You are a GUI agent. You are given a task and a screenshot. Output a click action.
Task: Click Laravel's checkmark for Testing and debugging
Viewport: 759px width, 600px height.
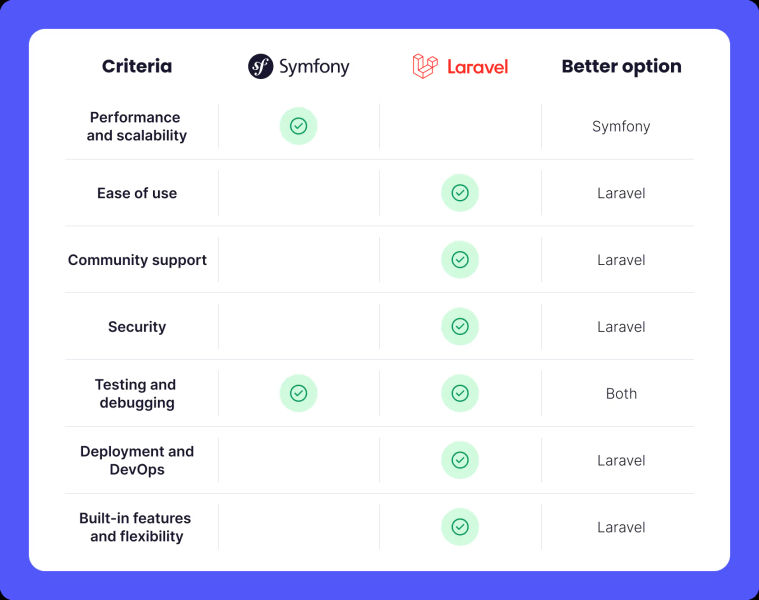click(460, 393)
